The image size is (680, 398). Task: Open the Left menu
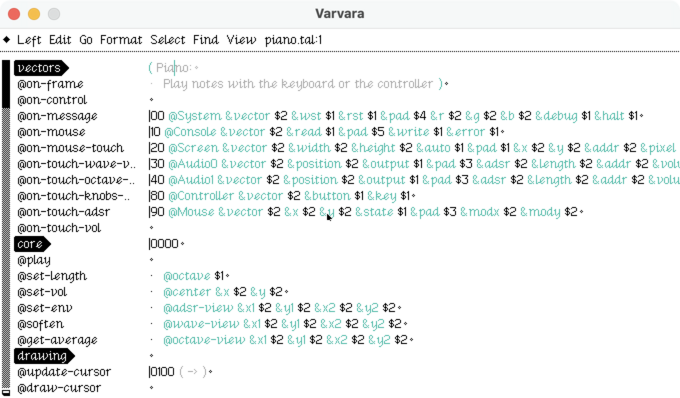(x=29, y=40)
